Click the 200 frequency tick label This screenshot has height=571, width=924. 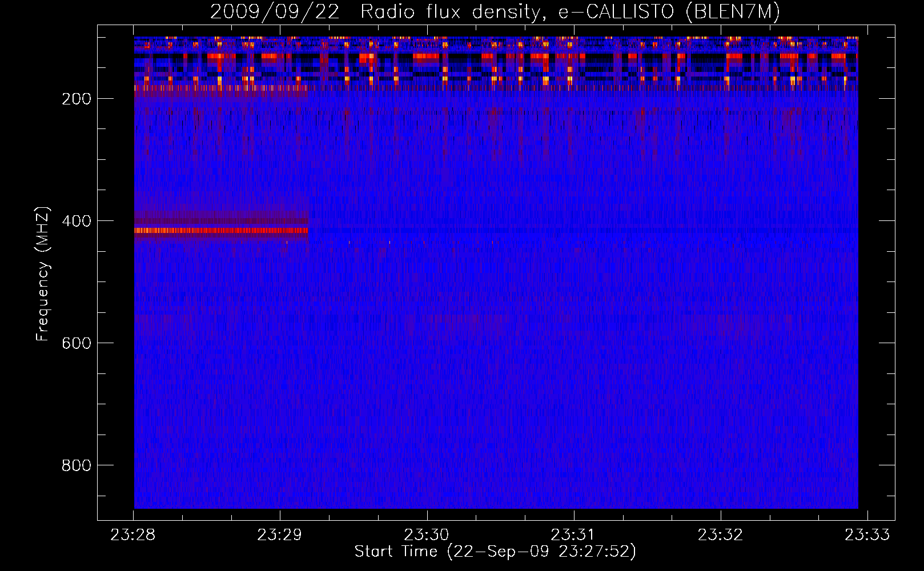pyautogui.click(x=77, y=99)
